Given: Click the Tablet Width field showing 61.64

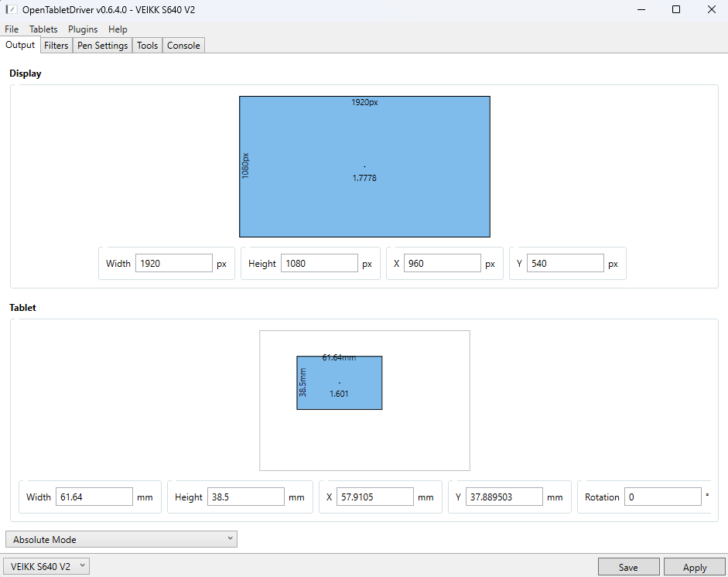Looking at the screenshot, I should (94, 497).
